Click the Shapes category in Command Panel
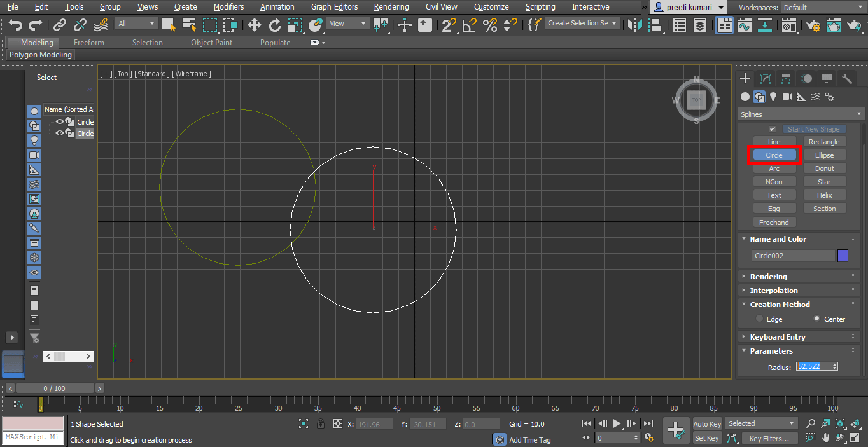868x447 pixels. [759, 97]
